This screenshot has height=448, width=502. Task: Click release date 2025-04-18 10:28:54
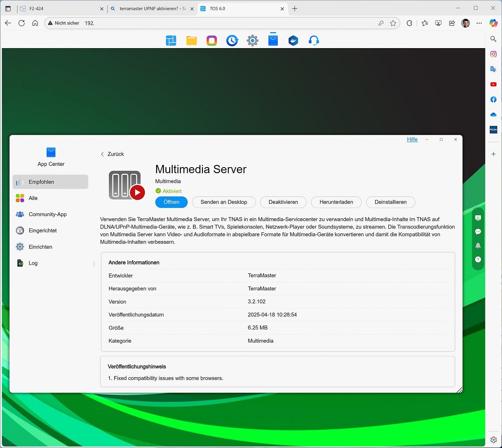pos(272,315)
